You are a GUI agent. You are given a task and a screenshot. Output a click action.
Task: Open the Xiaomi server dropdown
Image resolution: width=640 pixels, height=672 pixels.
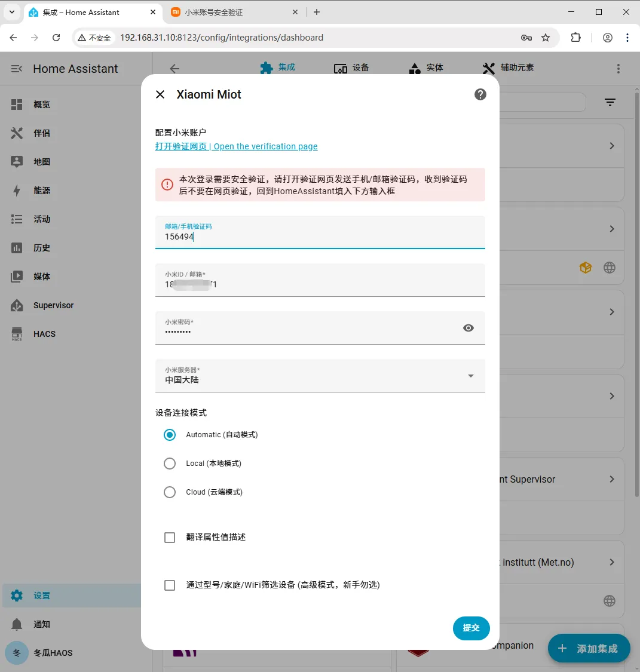pos(320,376)
